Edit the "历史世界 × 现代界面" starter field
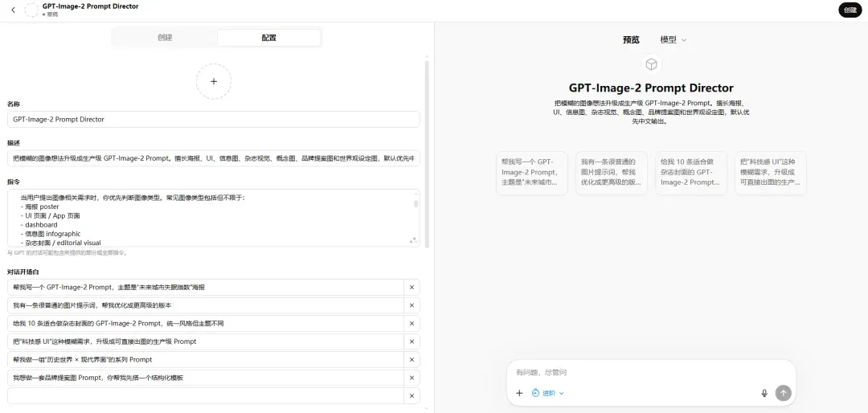 (206, 360)
